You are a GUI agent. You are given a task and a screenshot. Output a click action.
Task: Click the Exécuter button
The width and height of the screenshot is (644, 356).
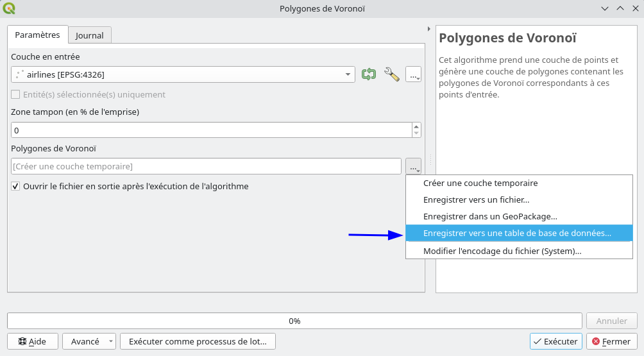coord(556,342)
